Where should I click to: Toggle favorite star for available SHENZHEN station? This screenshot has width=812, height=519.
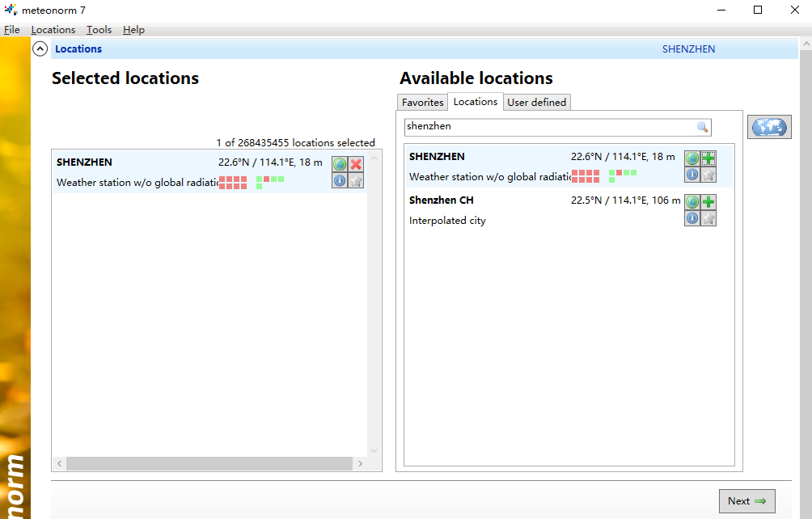(708, 175)
